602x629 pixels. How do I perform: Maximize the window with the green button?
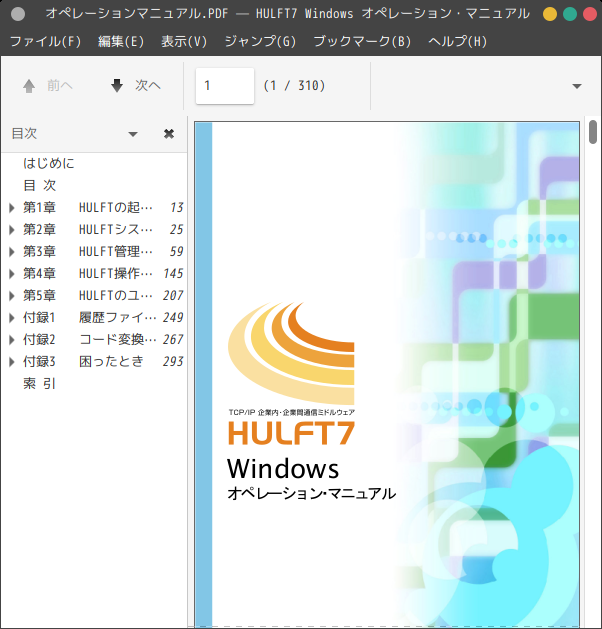point(570,14)
